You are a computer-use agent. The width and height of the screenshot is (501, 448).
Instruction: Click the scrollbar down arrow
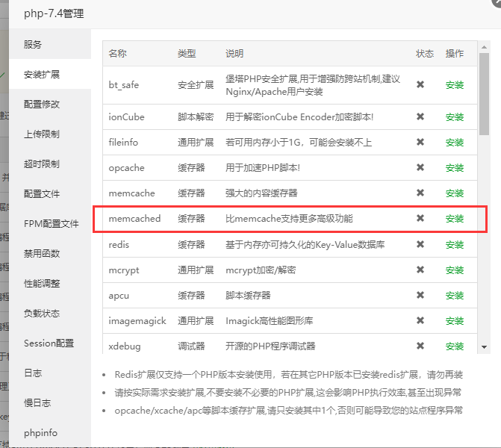coord(484,347)
